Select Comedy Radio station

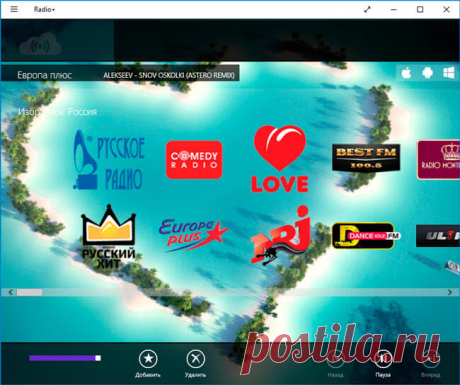tap(194, 160)
